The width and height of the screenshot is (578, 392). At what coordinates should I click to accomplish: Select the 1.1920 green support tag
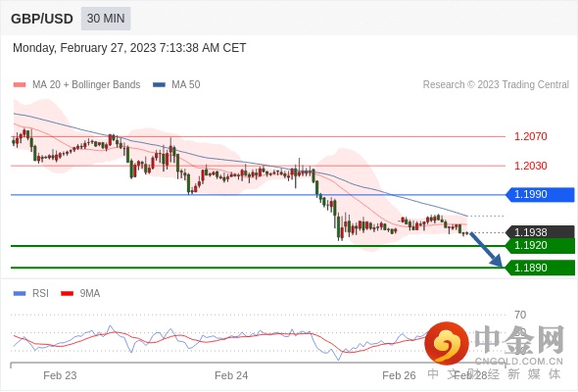click(x=540, y=246)
